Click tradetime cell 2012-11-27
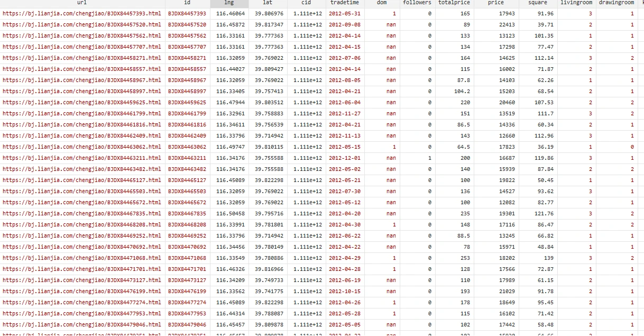The height and width of the screenshot is (336, 644). pyautogui.click(x=345, y=114)
